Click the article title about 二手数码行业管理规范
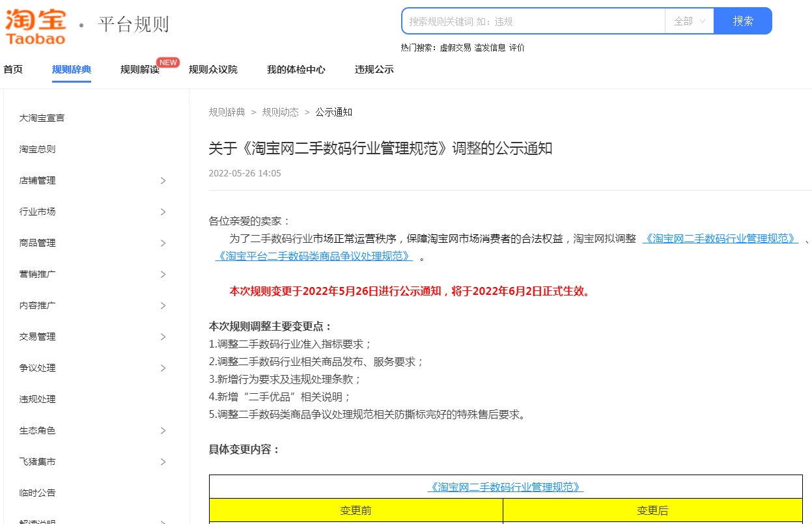Screen dimensions: 812x524 [x=380, y=148]
